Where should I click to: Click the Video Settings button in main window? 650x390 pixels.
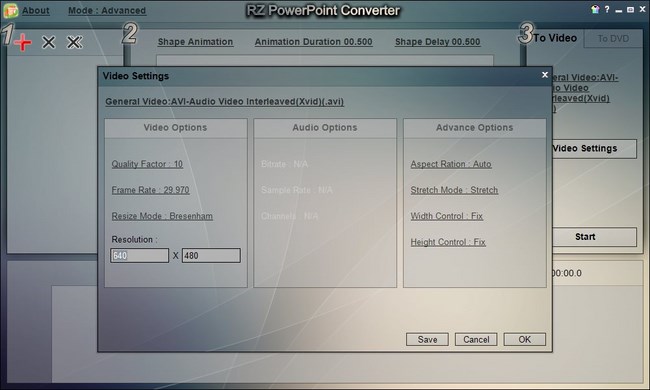tap(594, 148)
